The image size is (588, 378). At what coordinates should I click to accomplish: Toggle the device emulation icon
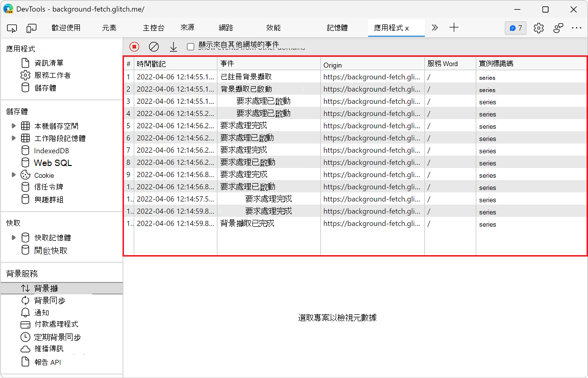pyautogui.click(x=31, y=28)
